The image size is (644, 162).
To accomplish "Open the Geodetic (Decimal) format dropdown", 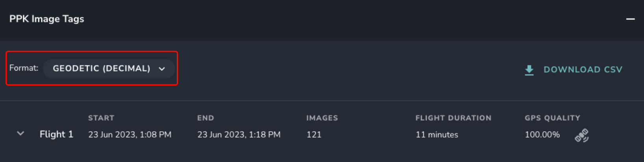I will tap(109, 69).
